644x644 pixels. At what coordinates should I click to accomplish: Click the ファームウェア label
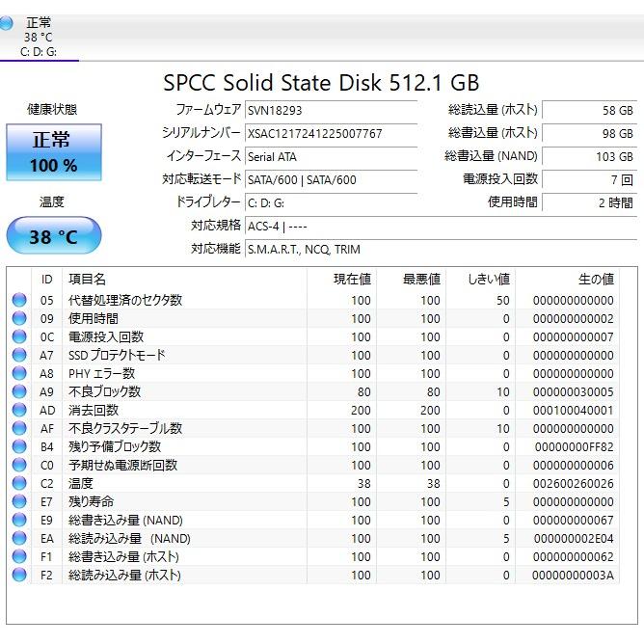coord(208,109)
